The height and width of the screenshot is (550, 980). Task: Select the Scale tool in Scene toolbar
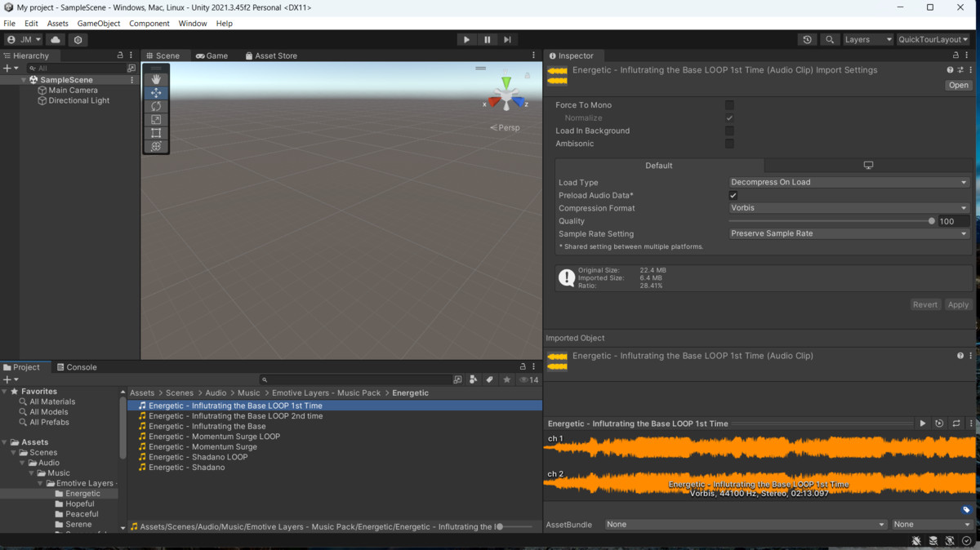click(156, 119)
